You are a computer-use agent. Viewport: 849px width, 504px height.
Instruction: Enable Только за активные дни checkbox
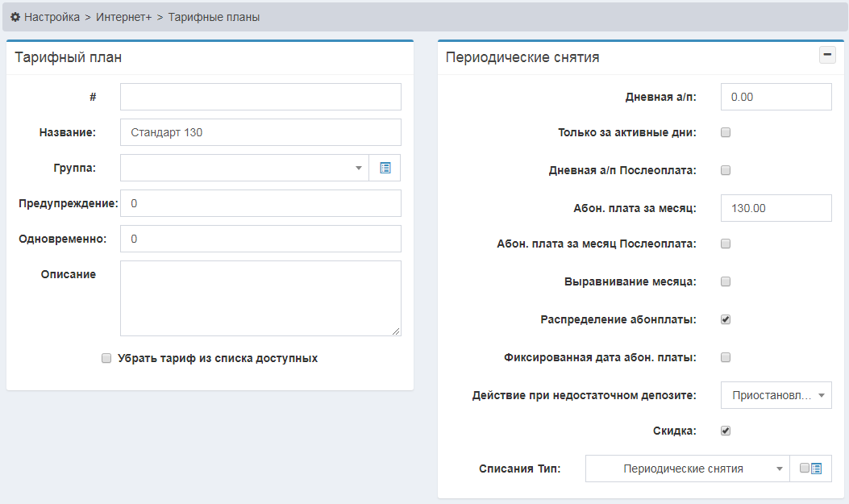tap(726, 132)
